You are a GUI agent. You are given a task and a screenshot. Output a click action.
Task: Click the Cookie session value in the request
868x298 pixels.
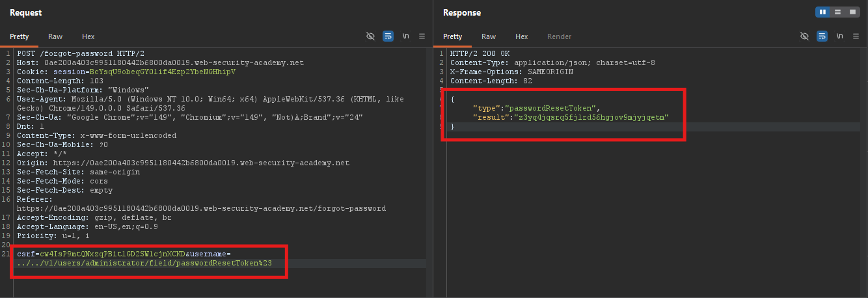click(163, 72)
